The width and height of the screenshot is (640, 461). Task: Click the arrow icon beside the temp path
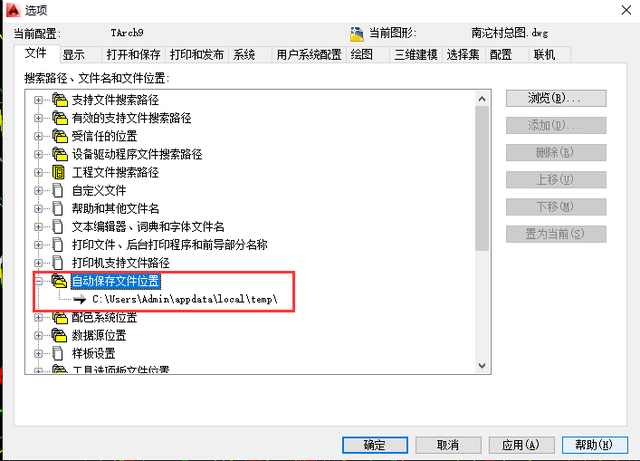coord(80,299)
